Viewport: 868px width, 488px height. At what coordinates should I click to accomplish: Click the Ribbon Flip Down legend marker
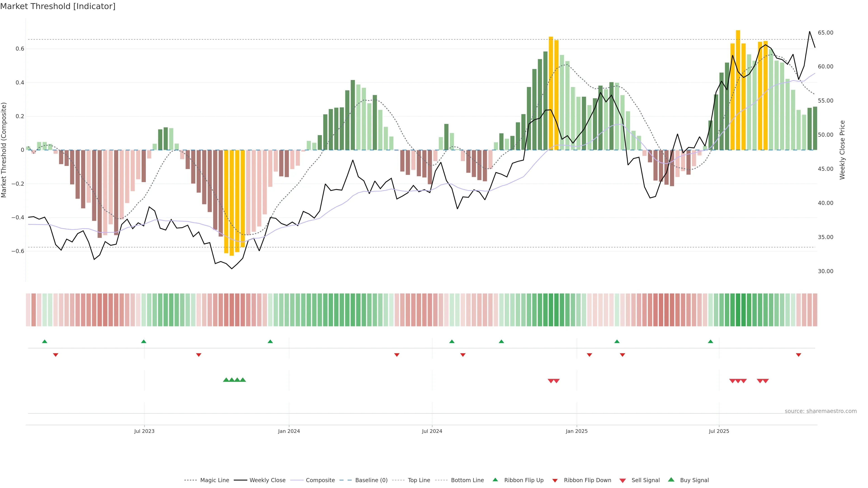[555, 481]
